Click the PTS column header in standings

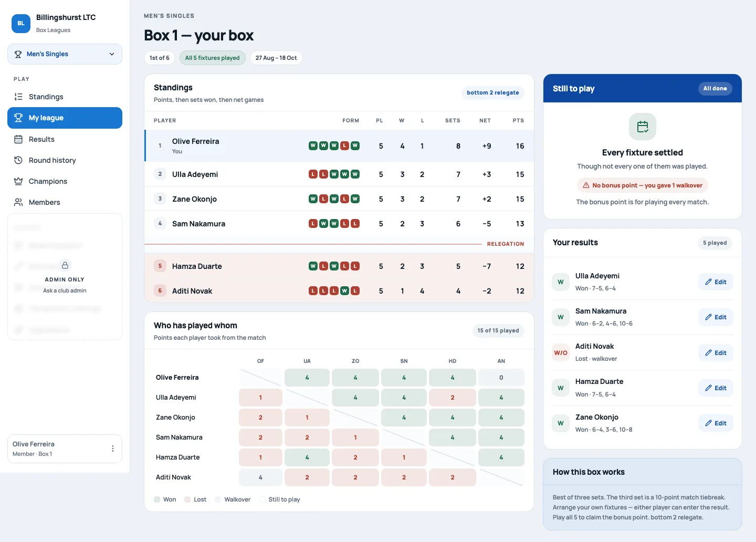click(518, 120)
